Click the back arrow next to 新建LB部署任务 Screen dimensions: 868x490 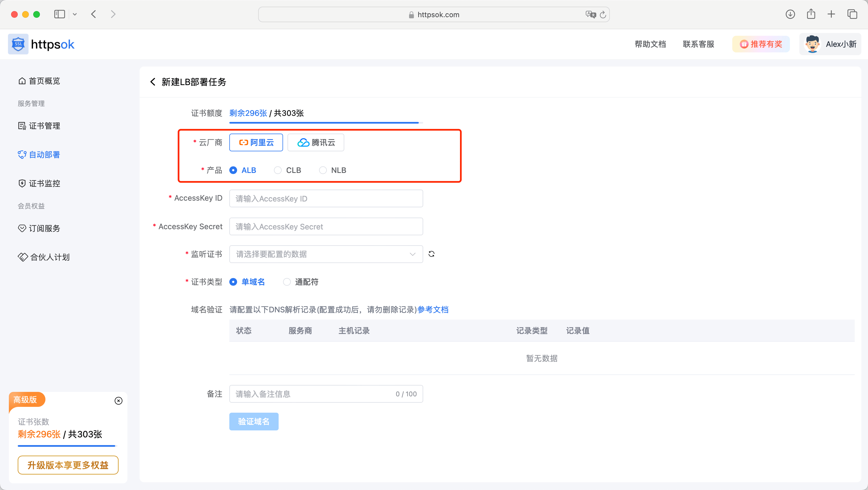[x=153, y=82]
